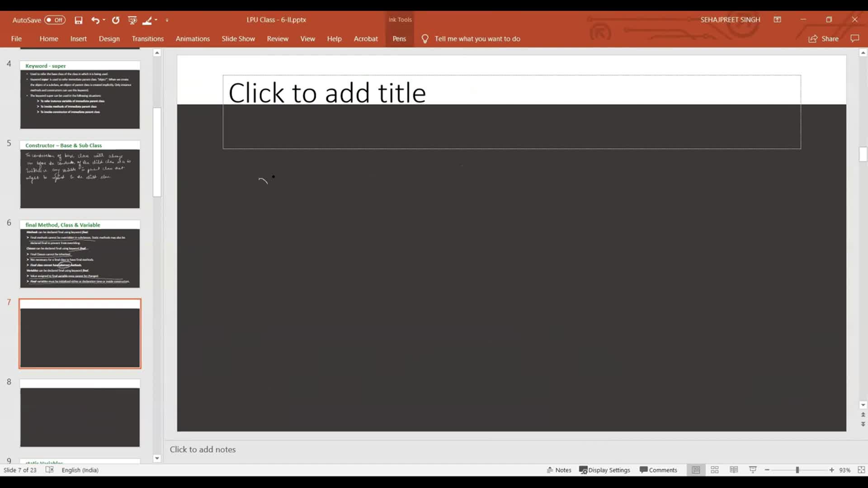Switch to Slide Sorter view
The image size is (868, 488).
point(714,470)
